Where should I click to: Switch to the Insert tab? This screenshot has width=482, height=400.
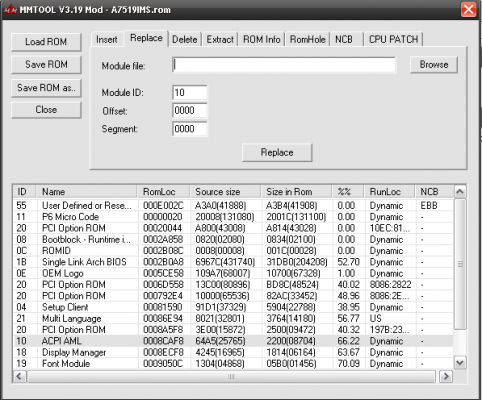[107, 39]
